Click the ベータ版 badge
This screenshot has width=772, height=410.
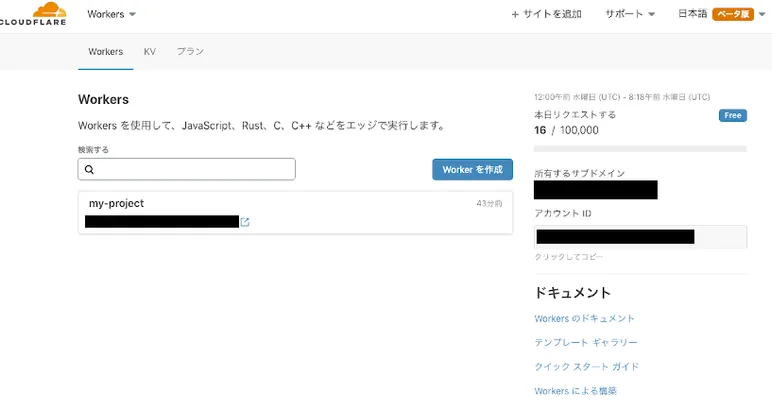(733, 14)
